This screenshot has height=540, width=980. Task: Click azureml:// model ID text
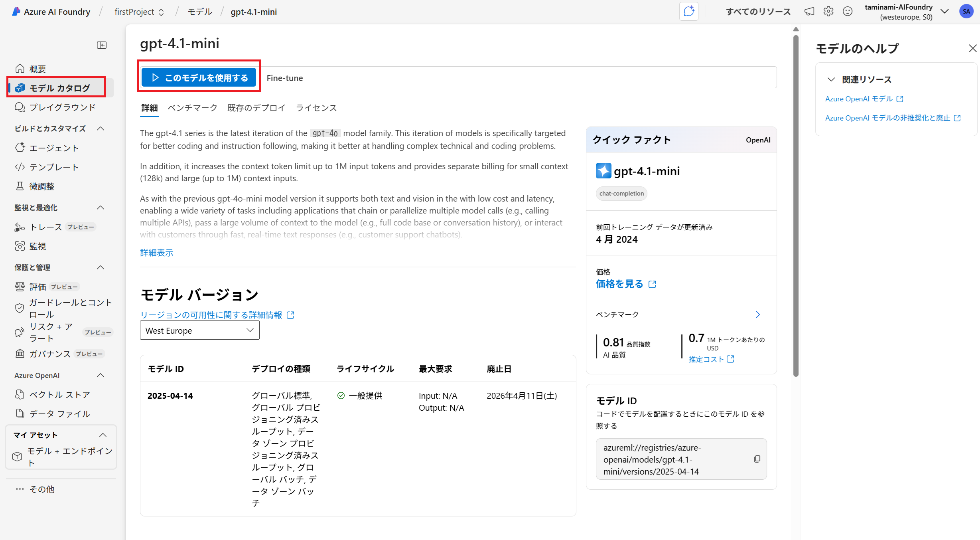tap(652, 459)
